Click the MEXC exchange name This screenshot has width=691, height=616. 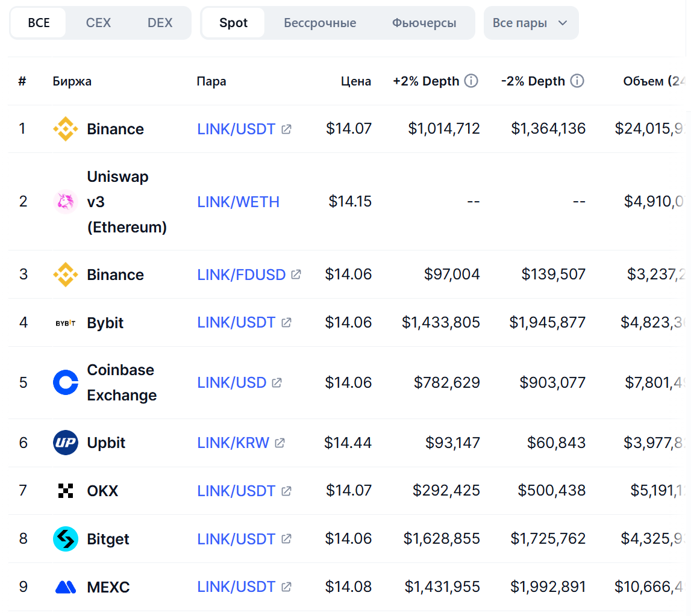point(108,587)
